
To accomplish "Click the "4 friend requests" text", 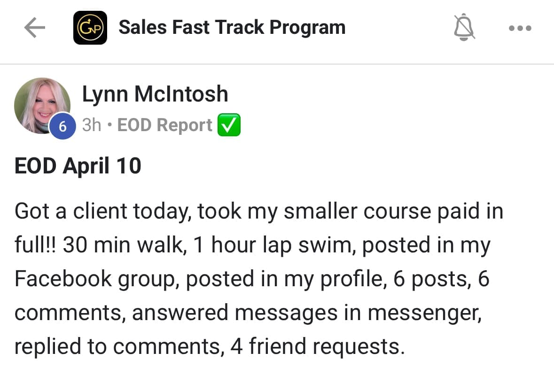I will tap(317, 347).
